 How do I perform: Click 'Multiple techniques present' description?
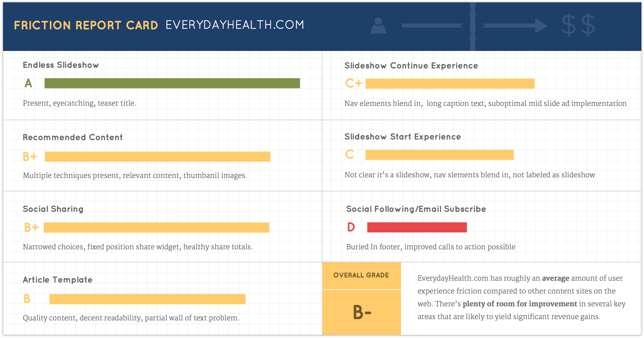[x=135, y=175]
